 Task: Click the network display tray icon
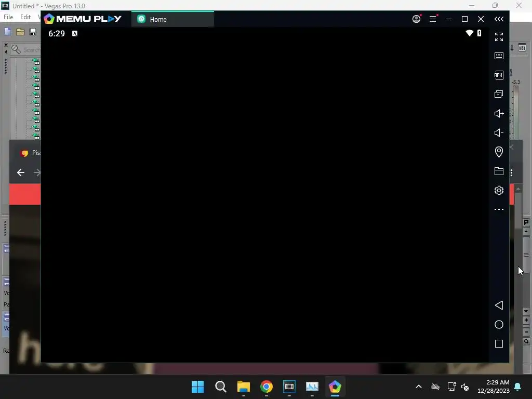point(451,387)
